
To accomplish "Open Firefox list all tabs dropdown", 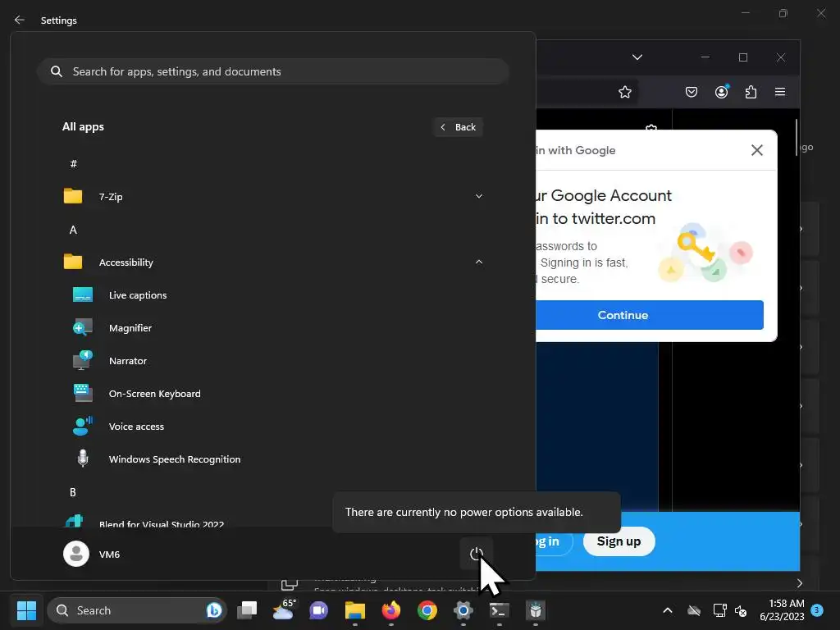I will pyautogui.click(x=637, y=57).
